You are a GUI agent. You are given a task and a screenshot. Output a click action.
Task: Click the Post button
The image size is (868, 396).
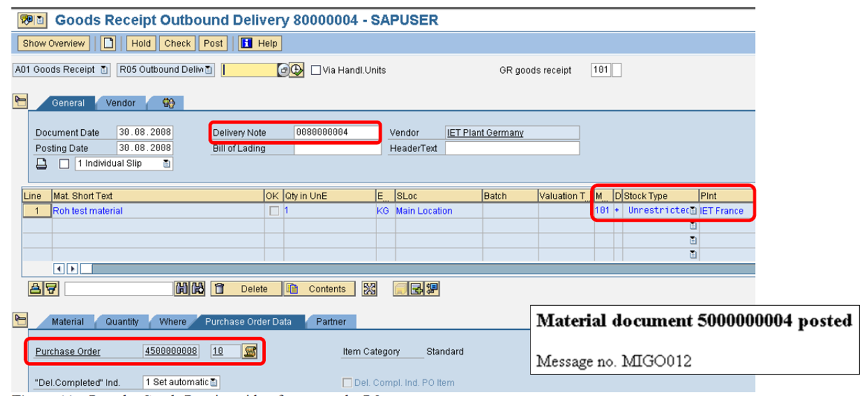[213, 43]
